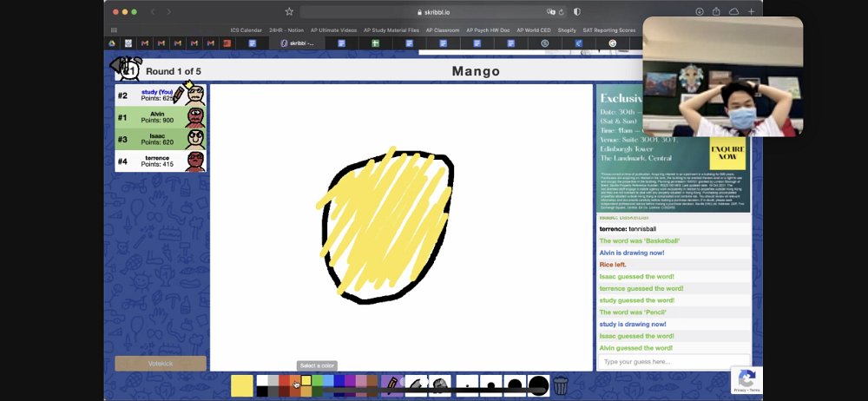The width and height of the screenshot is (868, 401).
Task: Click the current yellow color preview
Action: (x=242, y=385)
